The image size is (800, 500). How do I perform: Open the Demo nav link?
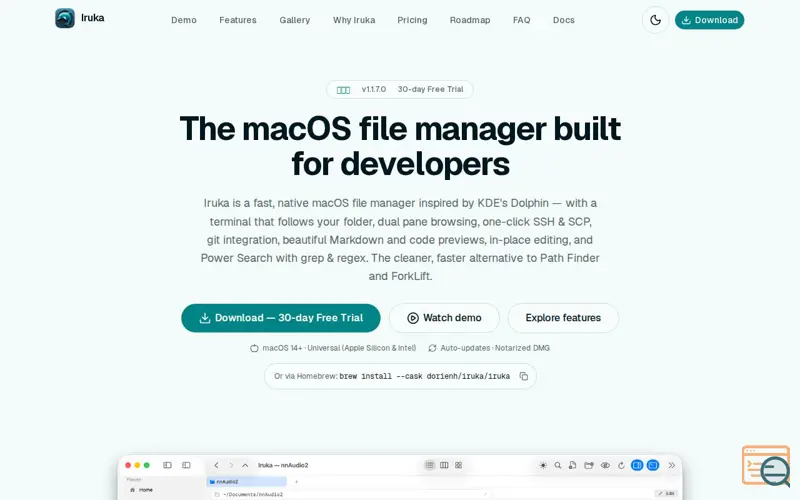pyautogui.click(x=184, y=20)
